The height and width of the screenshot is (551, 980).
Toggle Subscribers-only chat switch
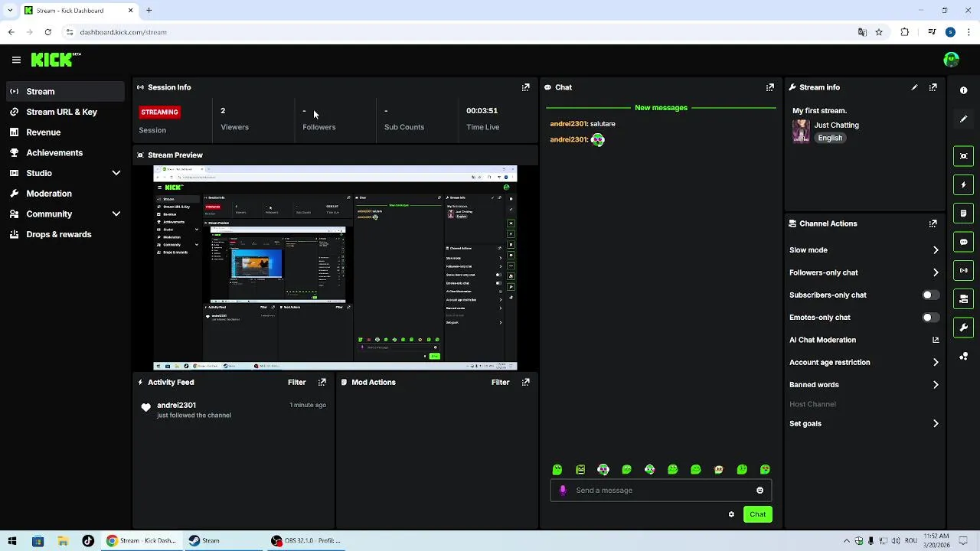click(x=930, y=295)
